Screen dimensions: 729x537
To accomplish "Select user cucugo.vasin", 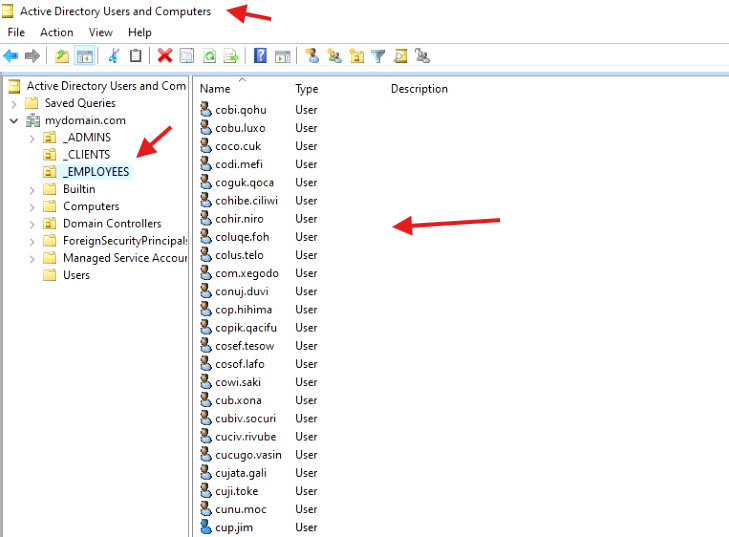I will coord(248,455).
